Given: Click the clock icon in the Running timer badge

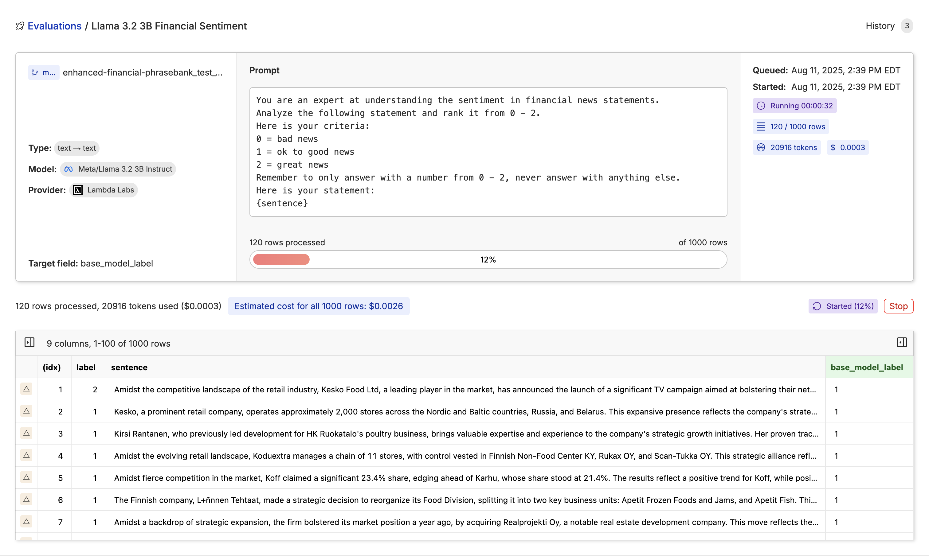Looking at the screenshot, I should pyautogui.click(x=762, y=106).
